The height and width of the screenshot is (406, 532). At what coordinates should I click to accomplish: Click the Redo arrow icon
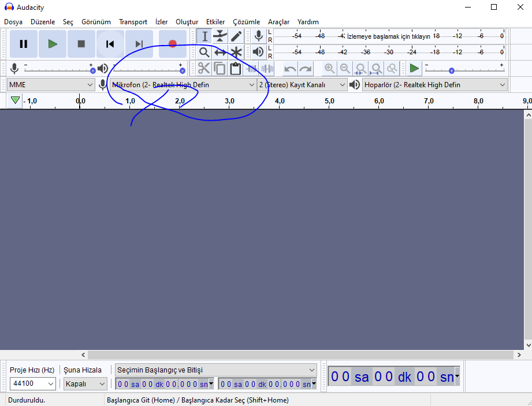coord(306,69)
